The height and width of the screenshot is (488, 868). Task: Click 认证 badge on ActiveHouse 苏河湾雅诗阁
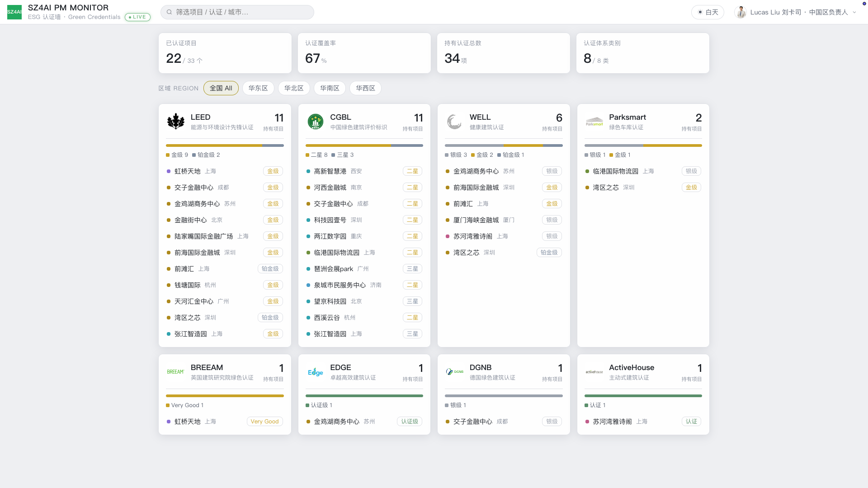[x=692, y=422]
